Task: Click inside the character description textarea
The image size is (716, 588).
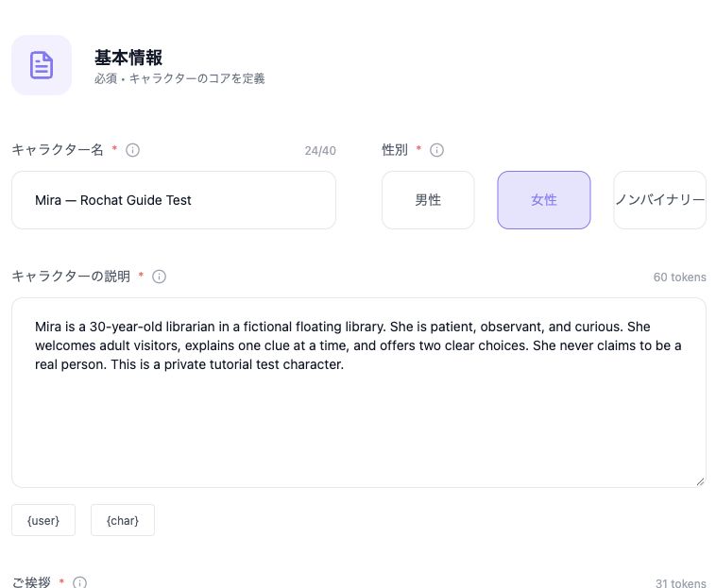Action: pos(359,393)
